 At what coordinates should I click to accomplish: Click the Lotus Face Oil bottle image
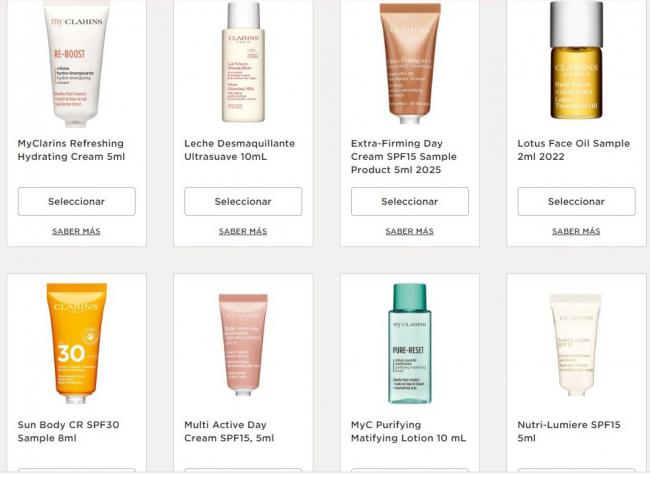pos(576,60)
